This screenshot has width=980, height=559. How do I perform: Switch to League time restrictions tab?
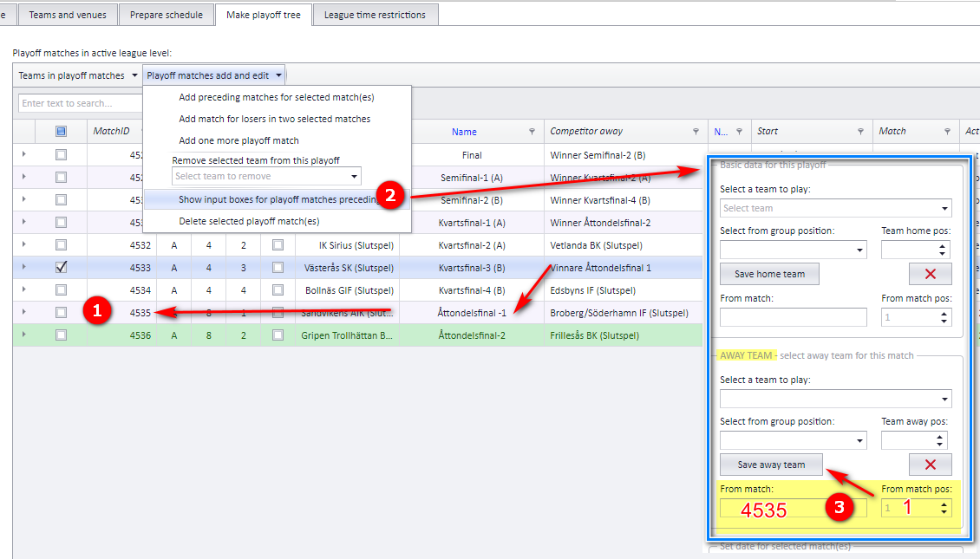(x=375, y=15)
